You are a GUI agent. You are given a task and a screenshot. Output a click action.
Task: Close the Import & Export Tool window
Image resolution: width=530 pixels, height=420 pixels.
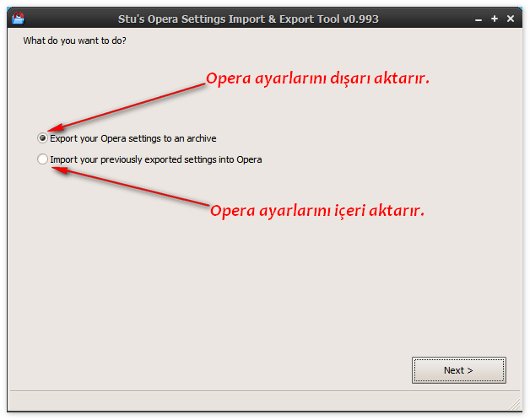point(511,19)
